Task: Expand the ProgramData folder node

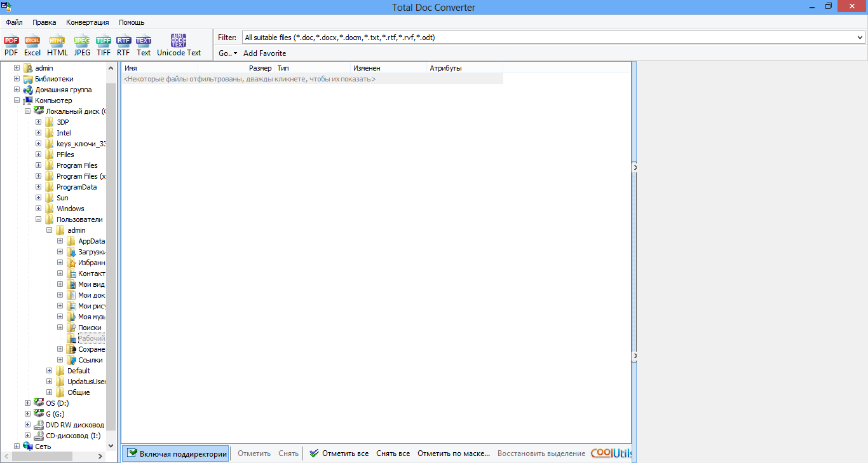Action: [39, 187]
